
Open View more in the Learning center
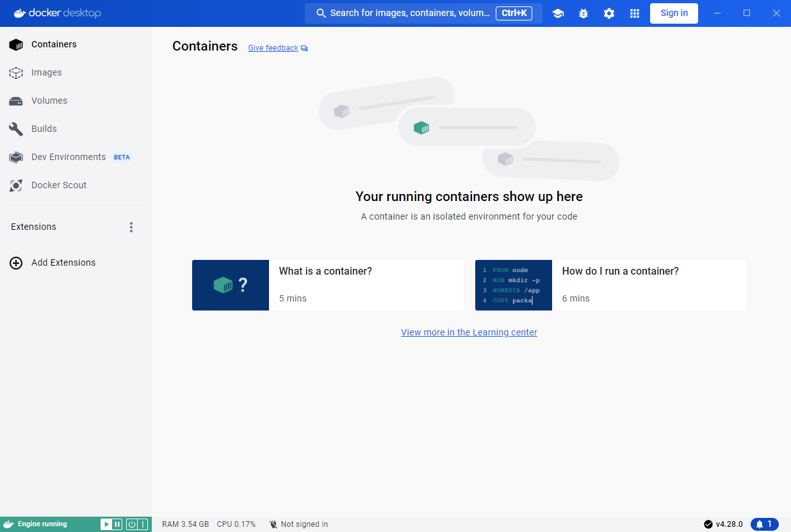(469, 332)
